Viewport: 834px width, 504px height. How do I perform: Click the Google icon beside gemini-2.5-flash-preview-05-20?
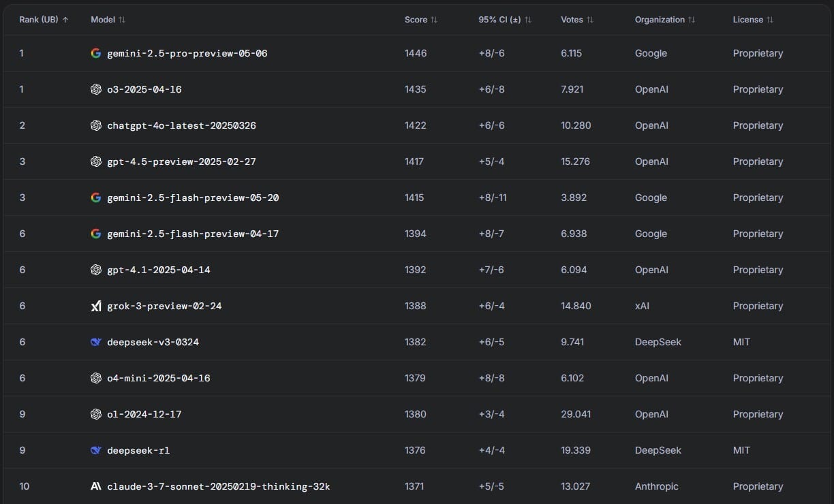click(x=96, y=198)
